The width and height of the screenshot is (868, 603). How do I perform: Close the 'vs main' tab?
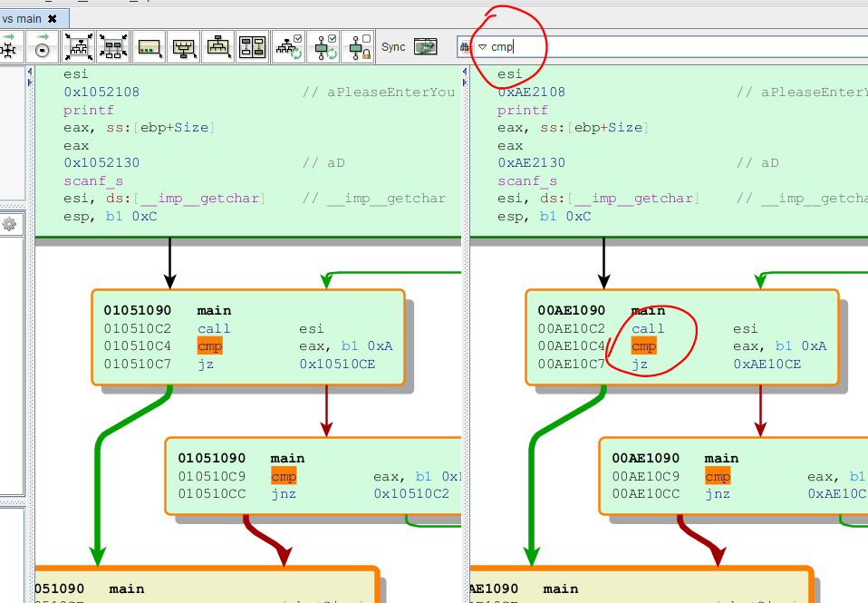click(52, 18)
